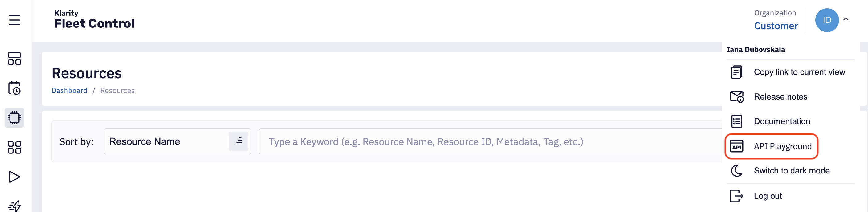Go to the Dashboard breadcrumb link
The height and width of the screenshot is (212, 868).
(69, 91)
